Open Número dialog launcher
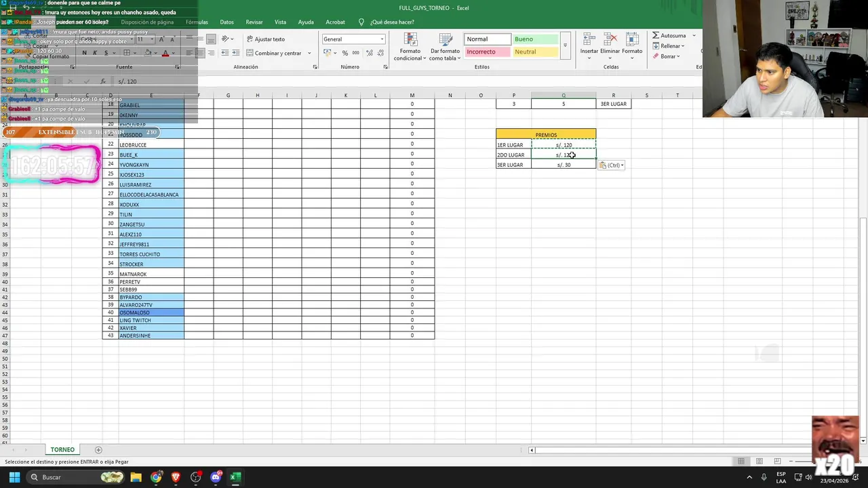 coord(386,67)
